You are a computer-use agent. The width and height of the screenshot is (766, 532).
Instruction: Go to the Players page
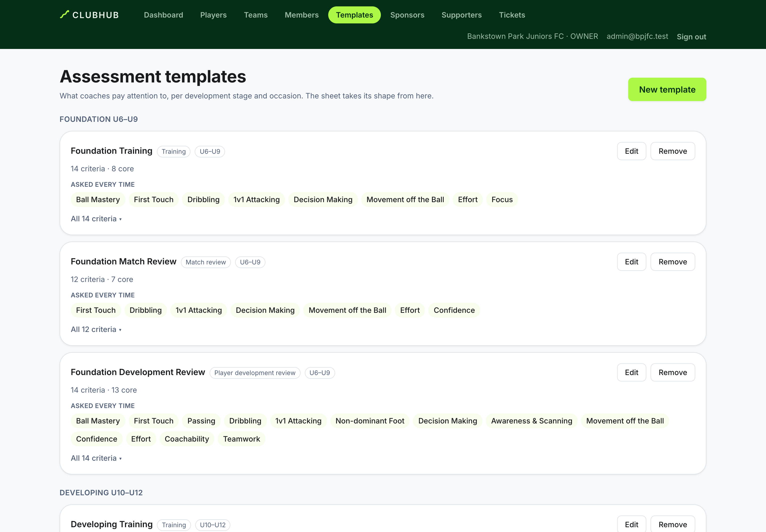coord(213,15)
